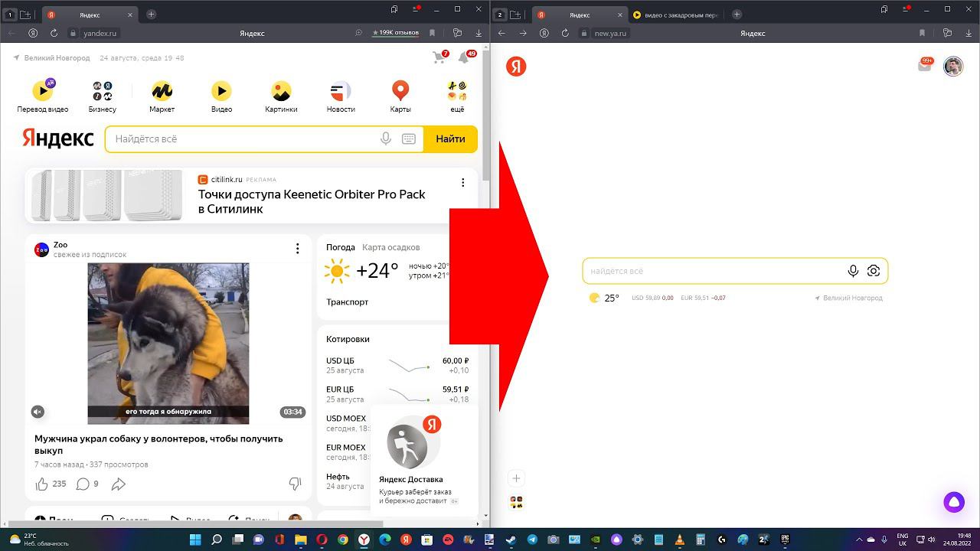Open user profile avatar in right window

point(953,67)
